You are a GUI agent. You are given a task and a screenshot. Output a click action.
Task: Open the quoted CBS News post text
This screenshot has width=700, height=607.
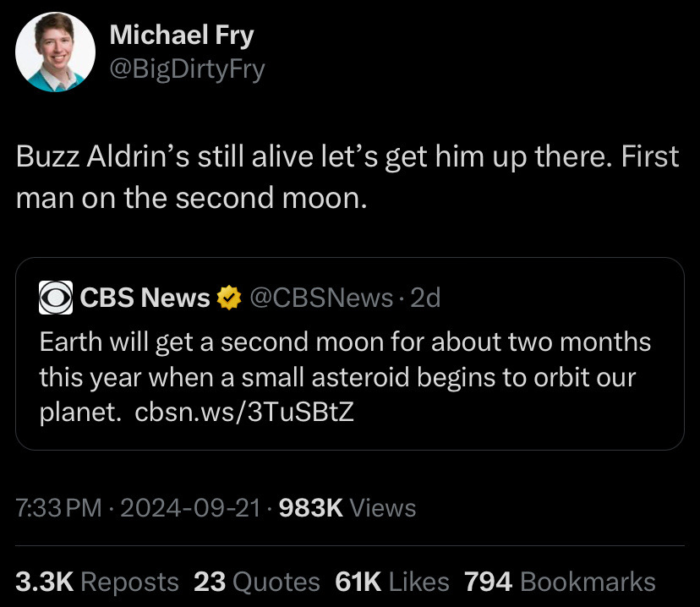pos(338,377)
